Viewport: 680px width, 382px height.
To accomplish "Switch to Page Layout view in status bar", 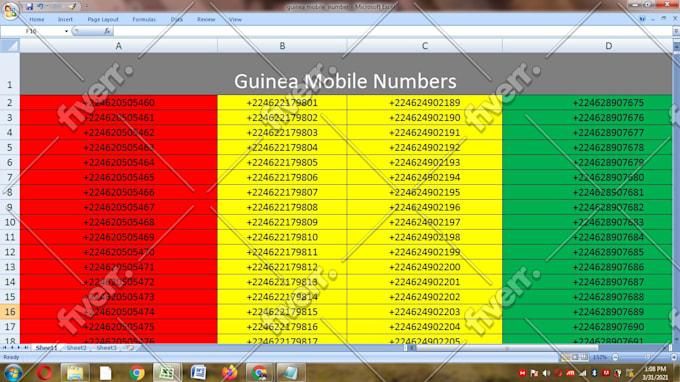I will (x=575, y=357).
